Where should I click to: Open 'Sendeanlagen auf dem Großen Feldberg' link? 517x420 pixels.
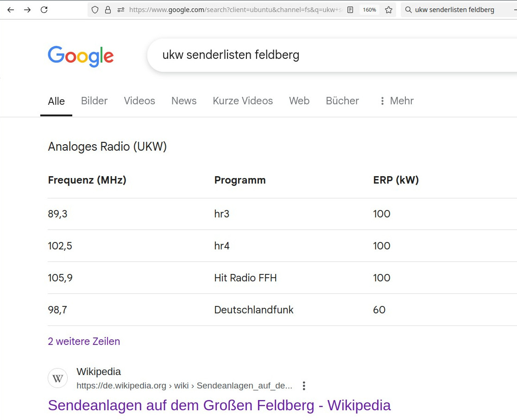coord(219,405)
